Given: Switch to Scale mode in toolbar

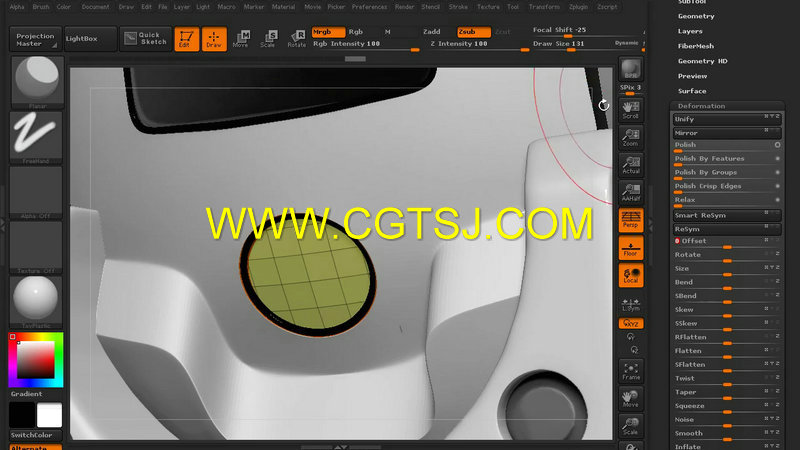Looking at the screenshot, I should click(x=268, y=39).
